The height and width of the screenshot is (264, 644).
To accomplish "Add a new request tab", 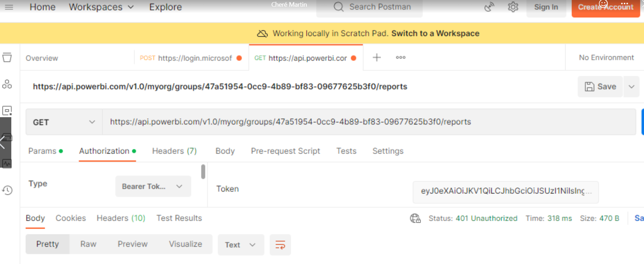I will (x=377, y=57).
